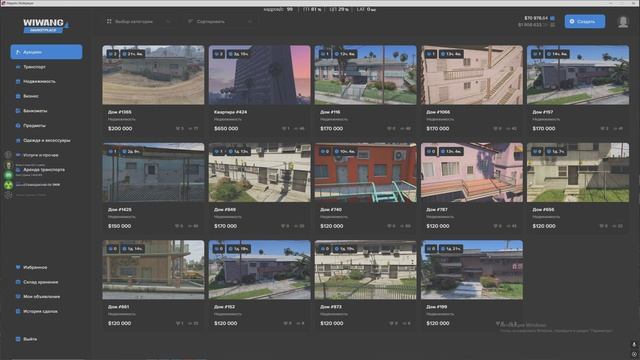This screenshot has height=360, width=640.
Task: Click the bank balance icon below cash balance
Action: [553, 25]
